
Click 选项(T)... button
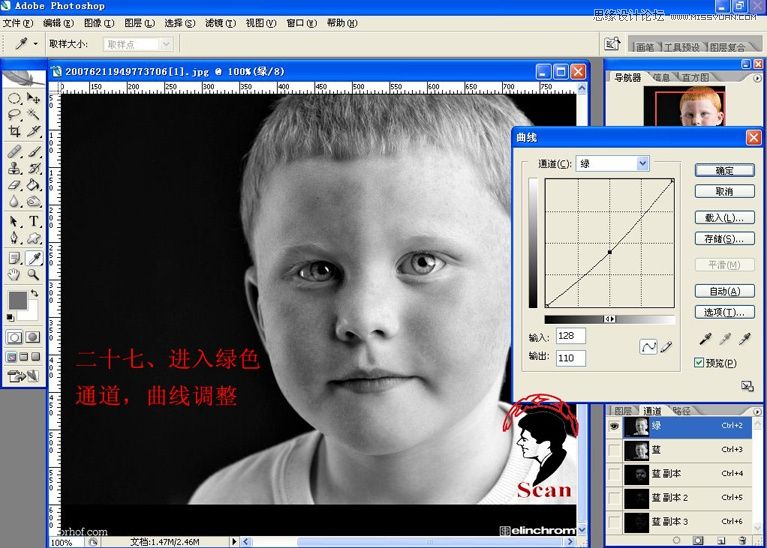724,312
